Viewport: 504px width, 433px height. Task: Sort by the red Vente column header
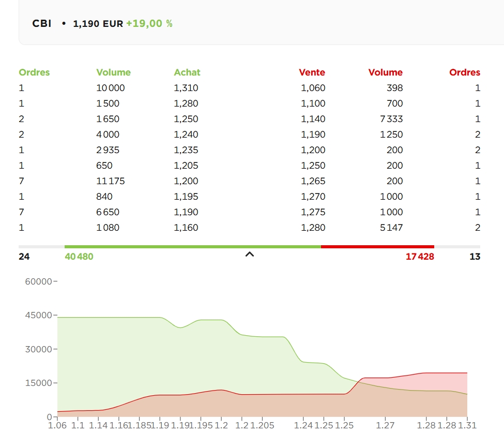tap(312, 72)
